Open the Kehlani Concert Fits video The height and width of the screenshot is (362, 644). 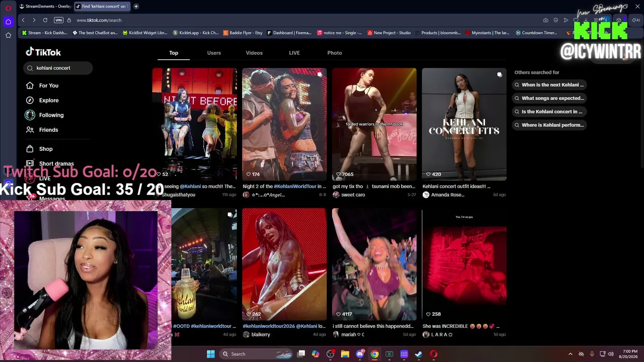pos(464,124)
